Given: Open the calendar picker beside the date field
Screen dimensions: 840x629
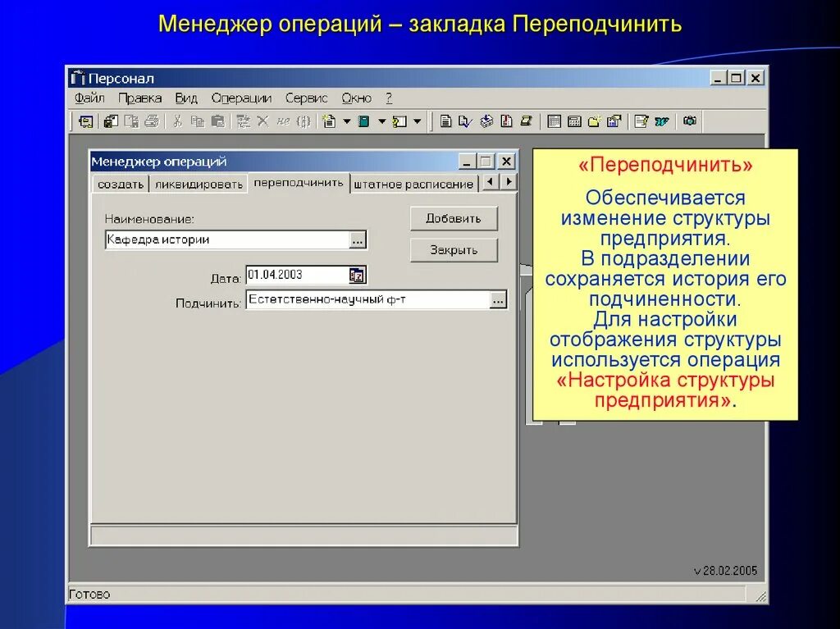Looking at the screenshot, I should pyautogui.click(x=357, y=276).
